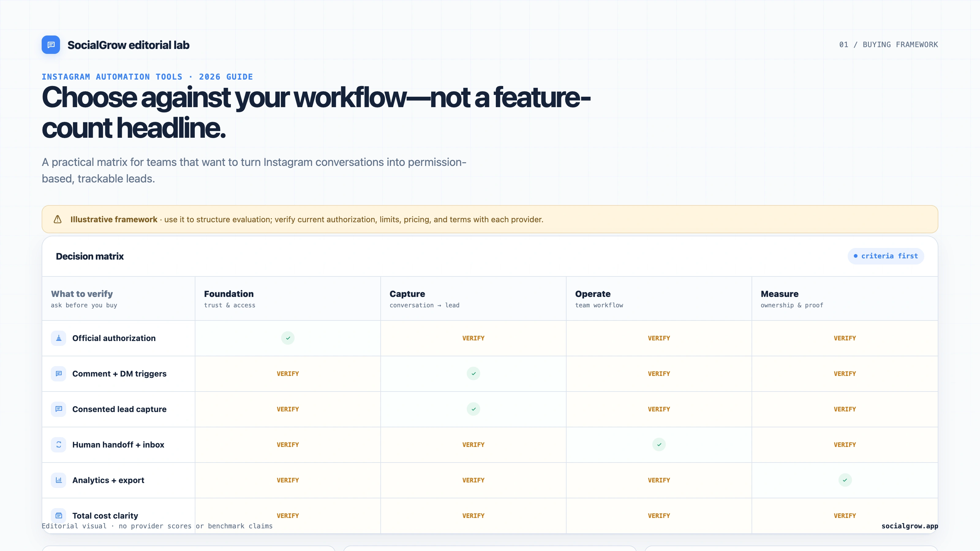Click the Capture checkmark for Comment + DM triggers
This screenshot has width=980, height=551.
(473, 373)
